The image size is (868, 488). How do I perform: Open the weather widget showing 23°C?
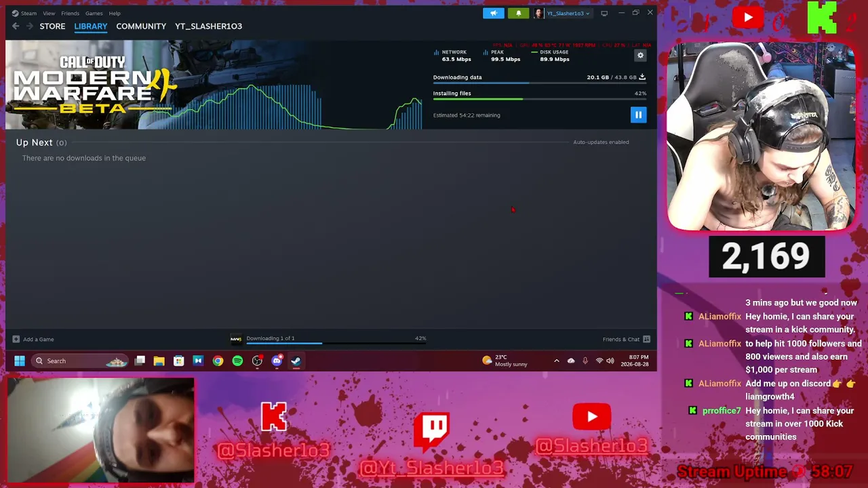(x=505, y=361)
